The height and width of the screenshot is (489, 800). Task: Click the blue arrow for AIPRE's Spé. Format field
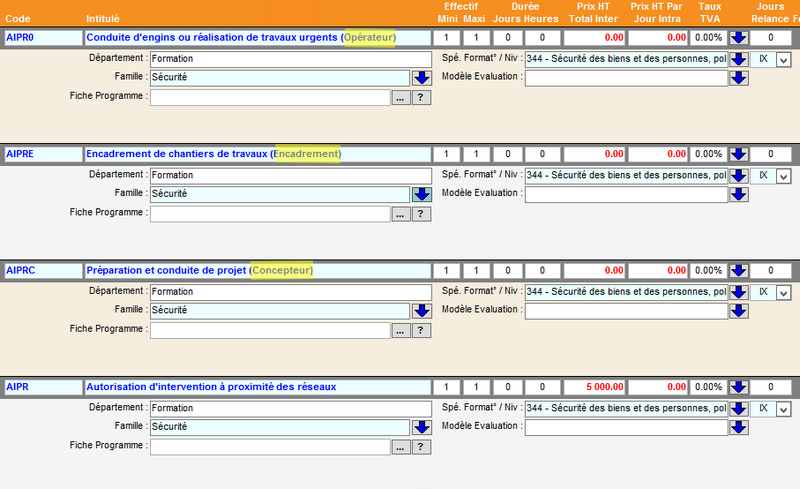click(x=739, y=176)
